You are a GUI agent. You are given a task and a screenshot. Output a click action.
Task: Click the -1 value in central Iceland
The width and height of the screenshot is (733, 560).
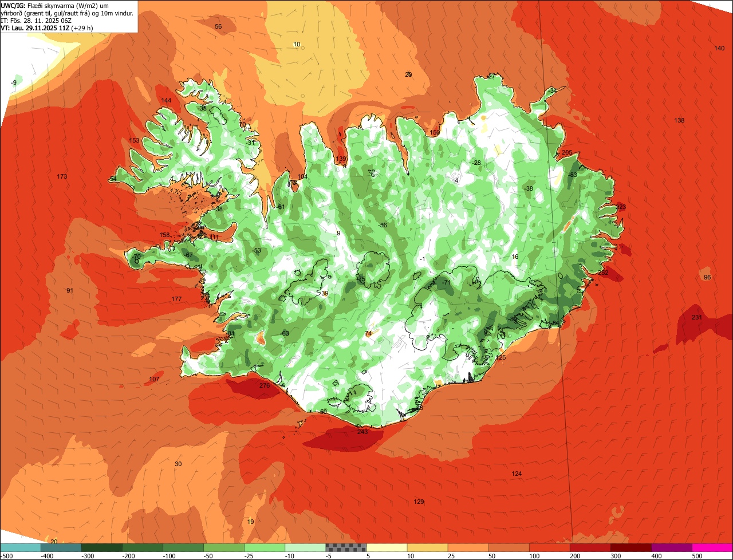[422, 260]
